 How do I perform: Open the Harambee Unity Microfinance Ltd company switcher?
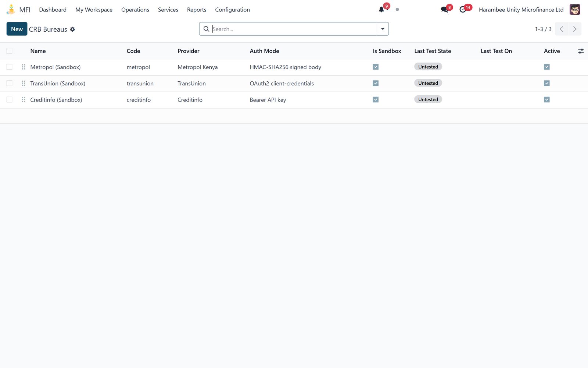click(521, 10)
